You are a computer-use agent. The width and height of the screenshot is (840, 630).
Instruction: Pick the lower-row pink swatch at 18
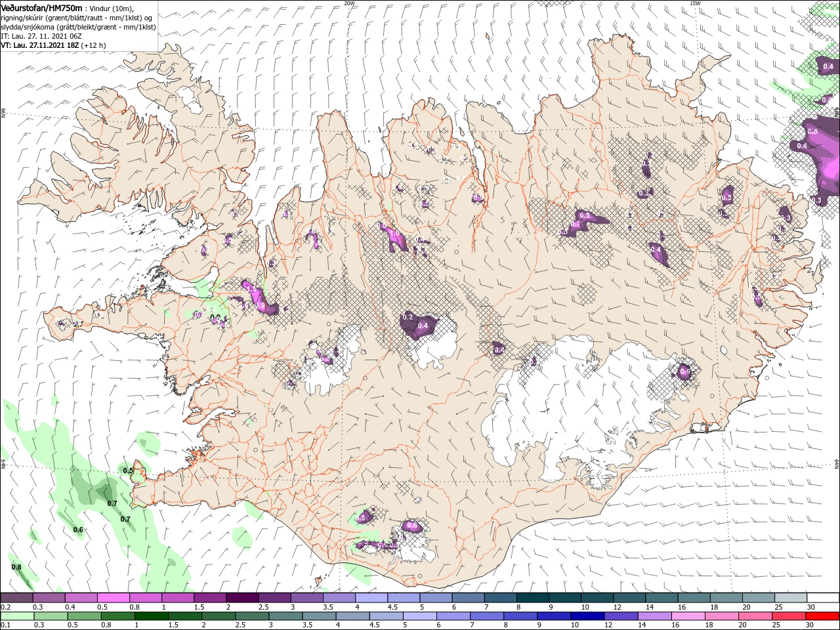point(721,616)
